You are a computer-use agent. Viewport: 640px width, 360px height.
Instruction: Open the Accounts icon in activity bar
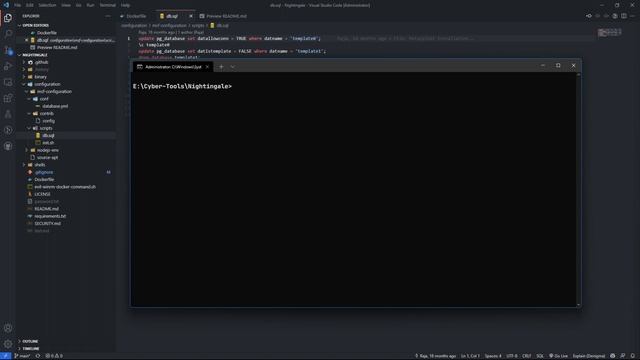(x=8, y=328)
